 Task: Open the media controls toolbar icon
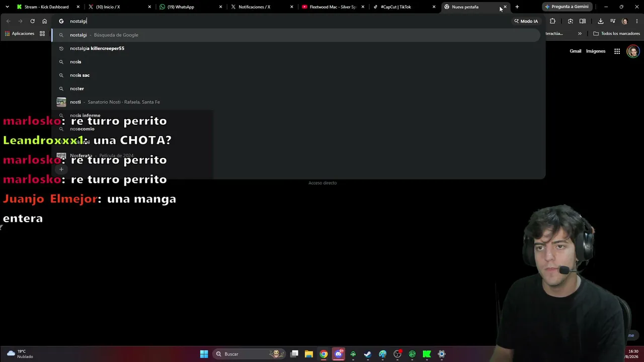coord(612,21)
